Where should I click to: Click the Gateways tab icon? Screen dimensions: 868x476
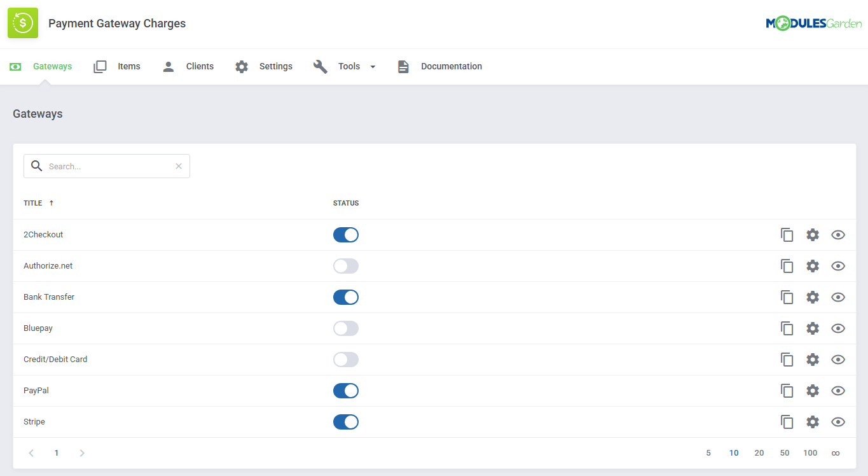click(x=15, y=66)
